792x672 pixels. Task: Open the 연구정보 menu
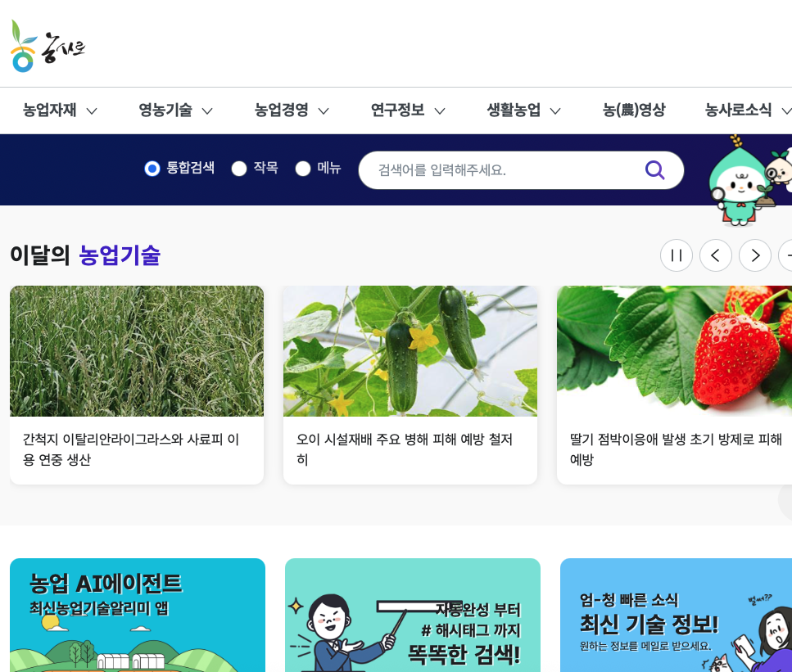click(408, 110)
